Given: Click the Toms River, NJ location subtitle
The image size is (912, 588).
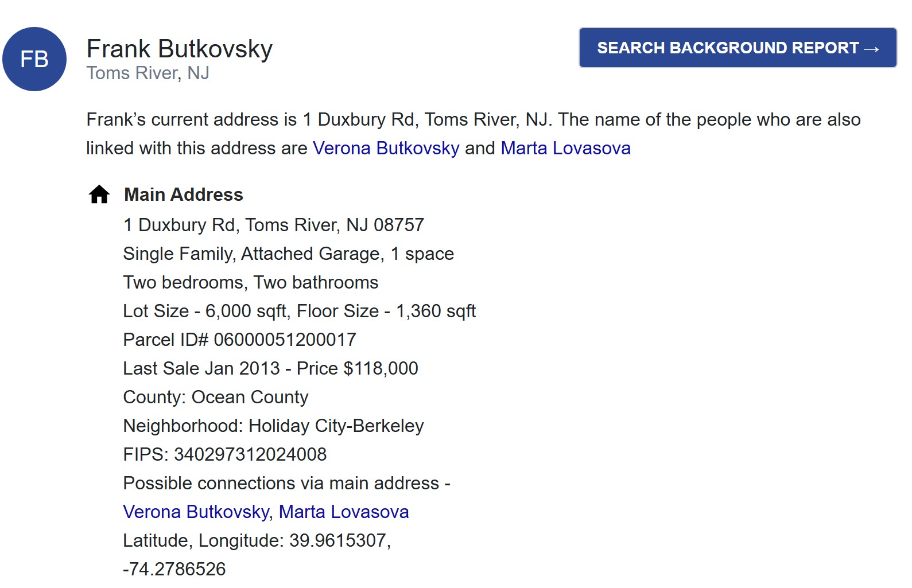Looking at the screenshot, I should pyautogui.click(x=148, y=73).
